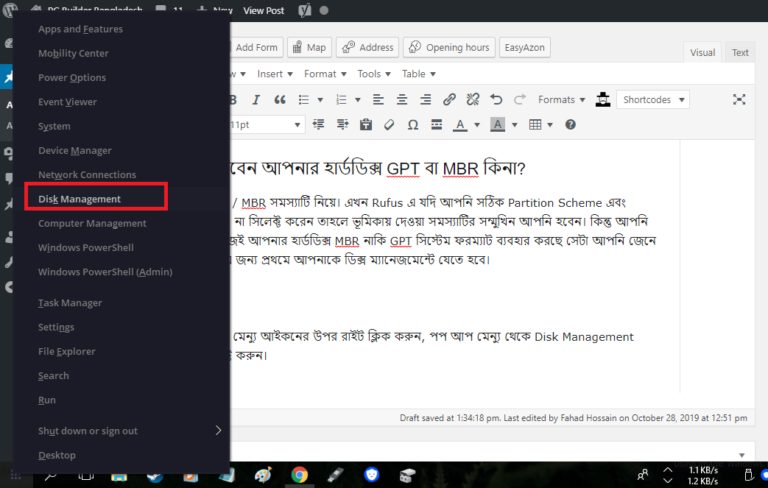Screen dimensions: 768x488
Task: Open the Format menu
Action: 325,74
